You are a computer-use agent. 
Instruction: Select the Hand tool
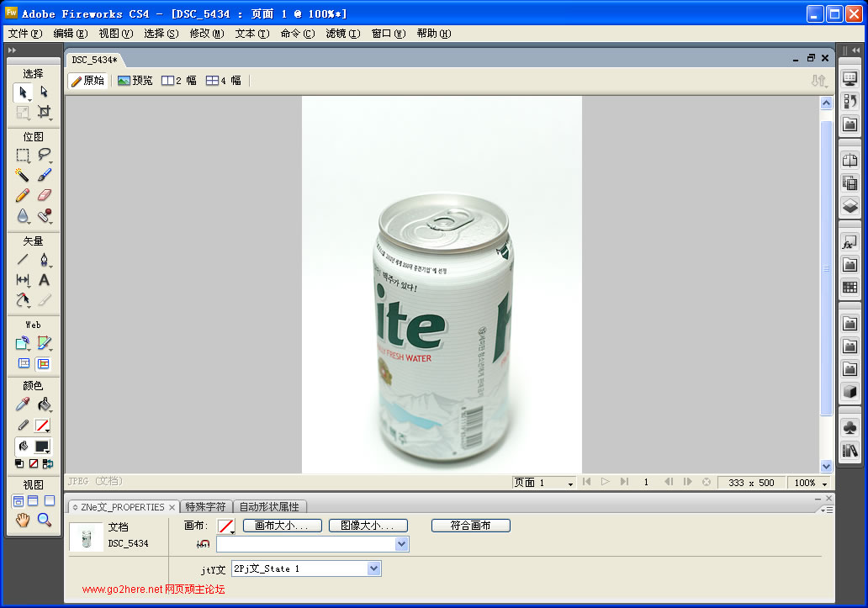click(x=23, y=520)
